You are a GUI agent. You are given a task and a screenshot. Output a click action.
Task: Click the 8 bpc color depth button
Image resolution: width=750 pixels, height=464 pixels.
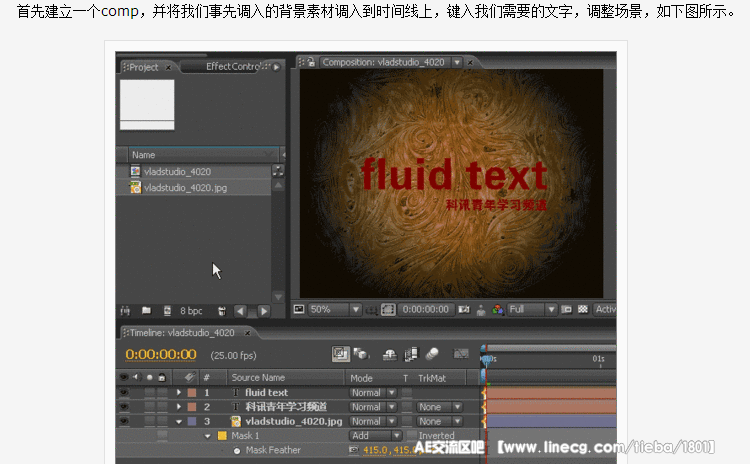point(191,311)
